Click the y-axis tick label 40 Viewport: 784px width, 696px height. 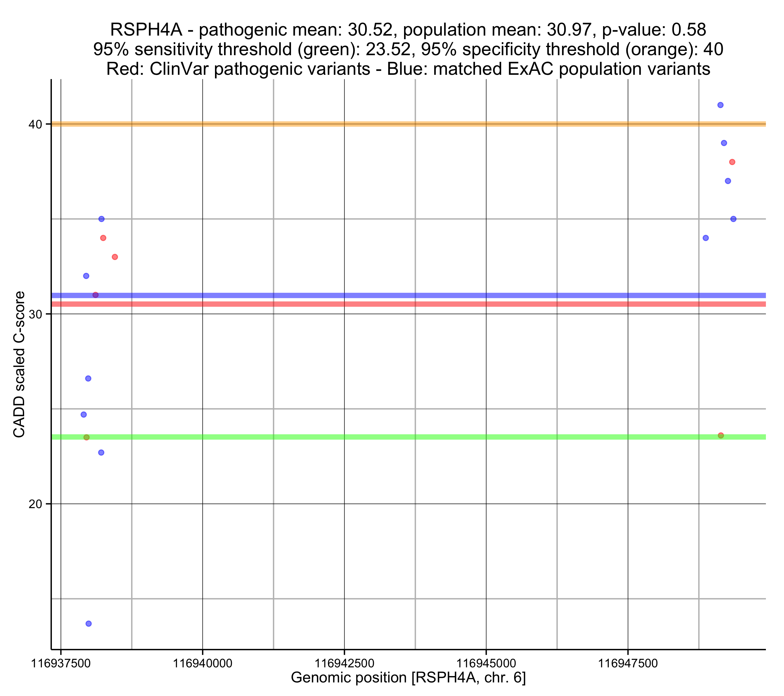point(35,124)
